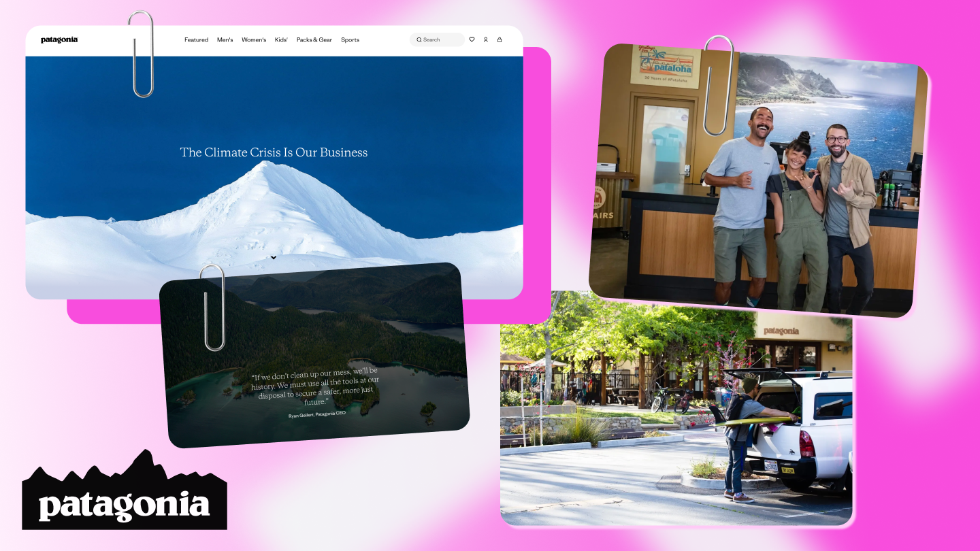980x551 pixels.
Task: Select the Featured tab
Action: coord(196,39)
